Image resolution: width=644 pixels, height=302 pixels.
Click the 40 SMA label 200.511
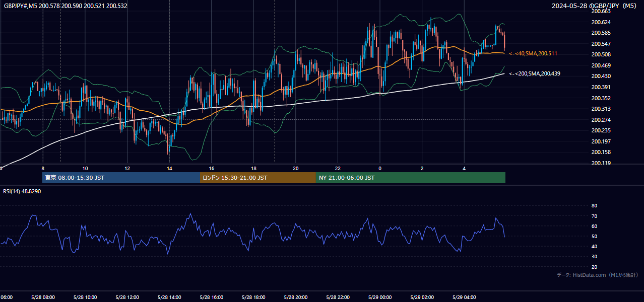[533, 53]
